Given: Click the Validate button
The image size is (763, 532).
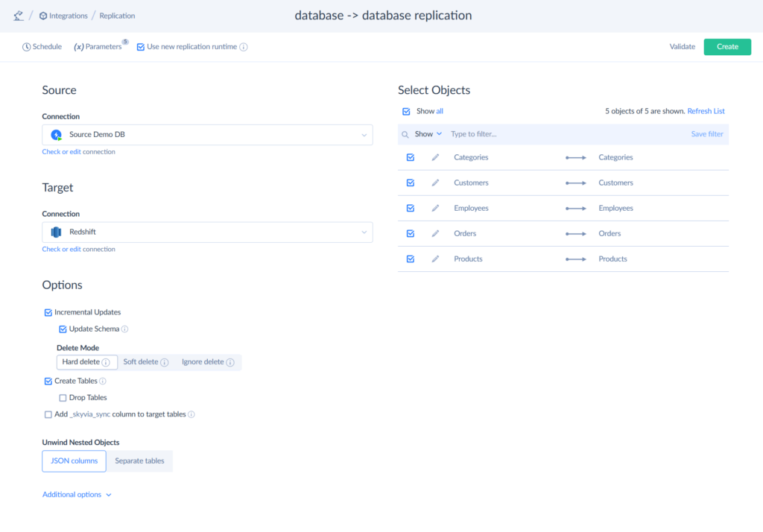Looking at the screenshot, I should pos(683,47).
